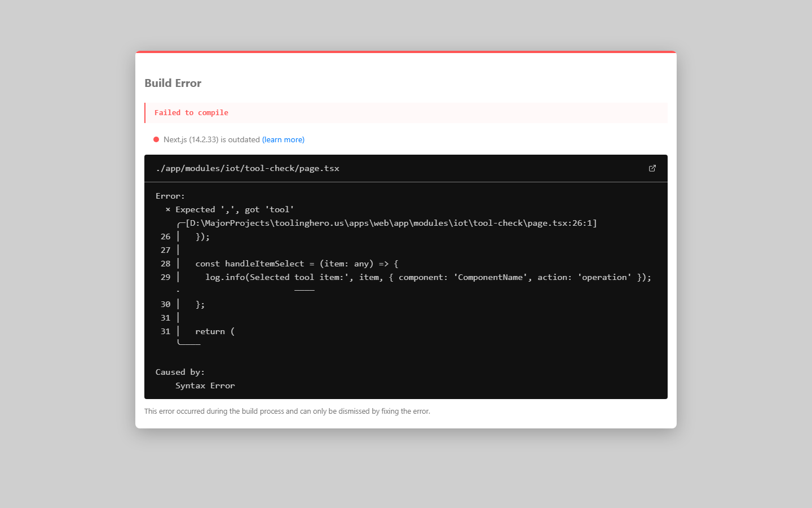Click the 'Error:' label in the terminal output
The height and width of the screenshot is (508, 812).
pos(170,196)
